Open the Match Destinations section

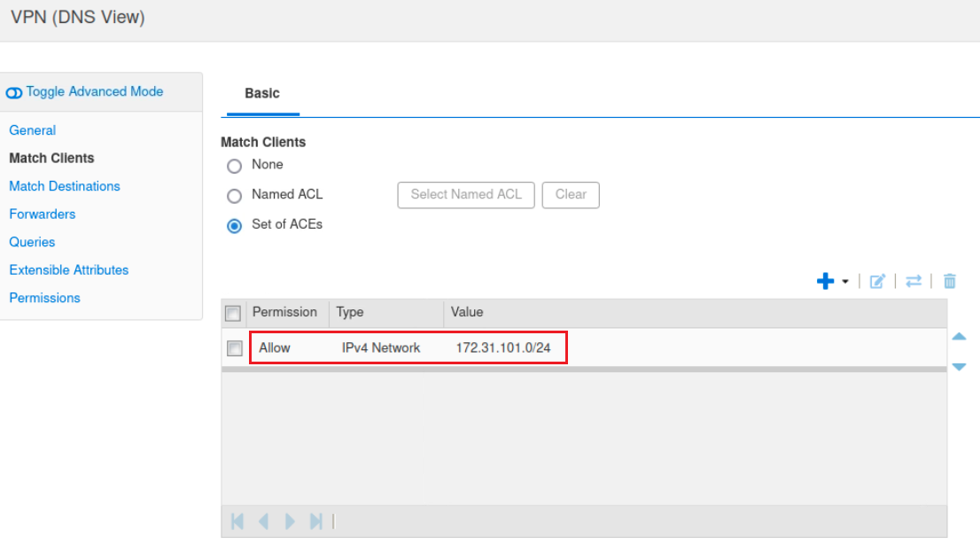65,186
